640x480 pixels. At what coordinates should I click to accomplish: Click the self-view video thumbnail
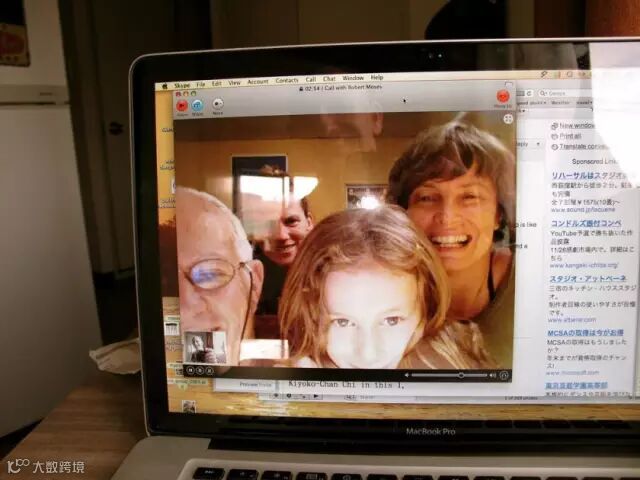click(x=205, y=347)
